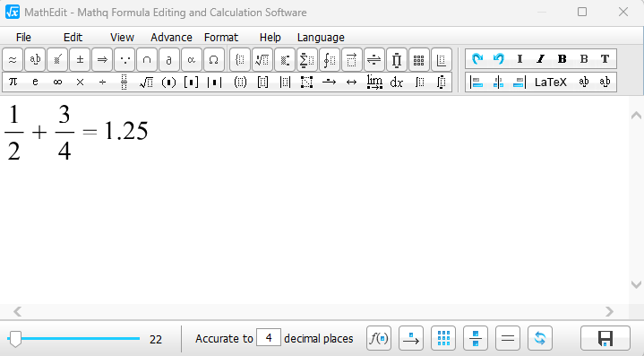Insert the multiplication sign ×
This screenshot has width=644, height=356.
click(80, 82)
